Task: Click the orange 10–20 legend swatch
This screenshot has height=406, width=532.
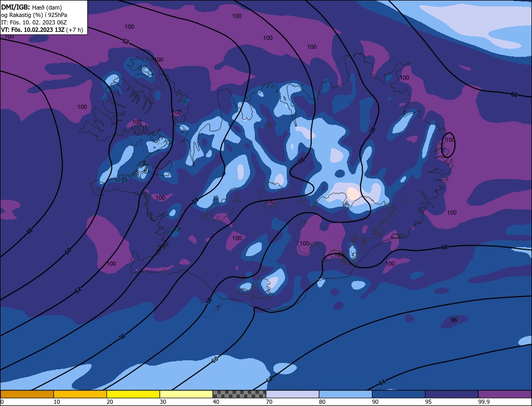Action: [x=80, y=394]
